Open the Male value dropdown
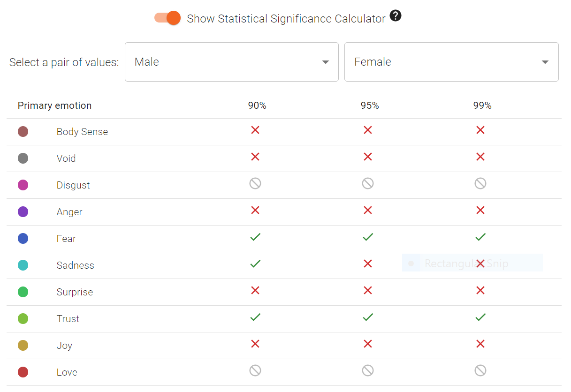 tap(232, 61)
